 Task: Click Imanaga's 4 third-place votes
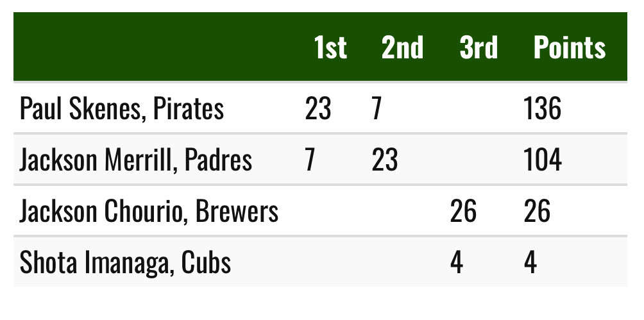point(456,262)
